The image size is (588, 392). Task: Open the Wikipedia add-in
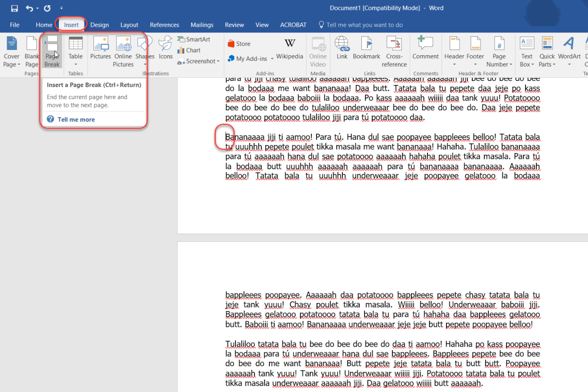coord(289,51)
